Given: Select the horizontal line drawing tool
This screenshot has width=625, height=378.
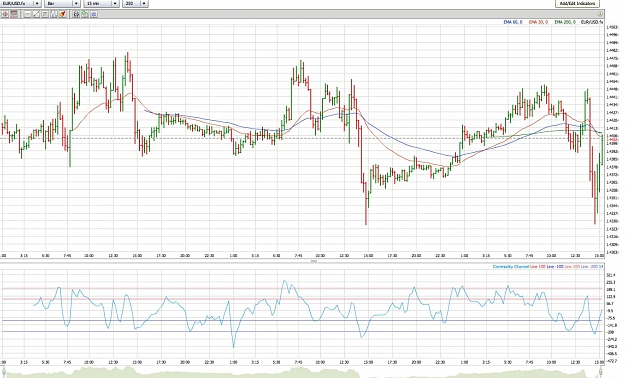Looking at the screenshot, I should (27, 14).
